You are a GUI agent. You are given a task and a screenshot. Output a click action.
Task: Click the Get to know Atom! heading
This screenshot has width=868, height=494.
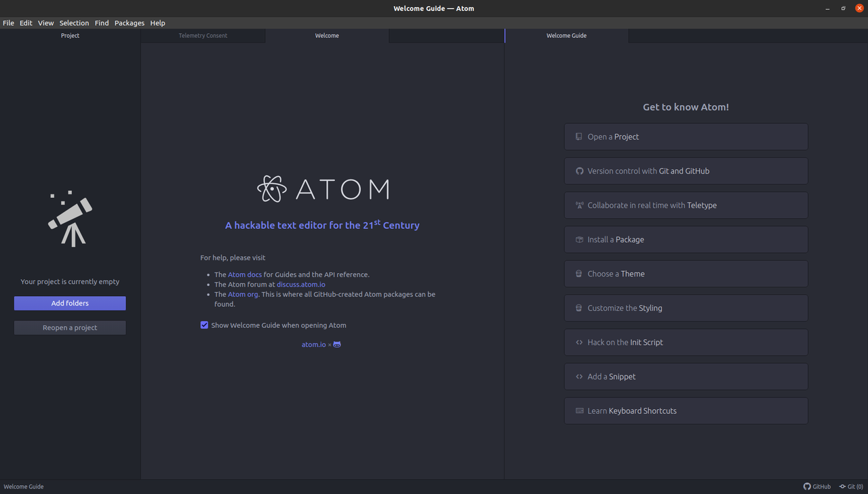click(686, 107)
